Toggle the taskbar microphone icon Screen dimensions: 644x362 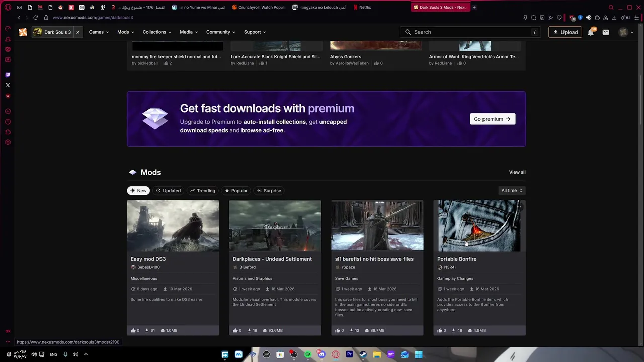point(65,354)
